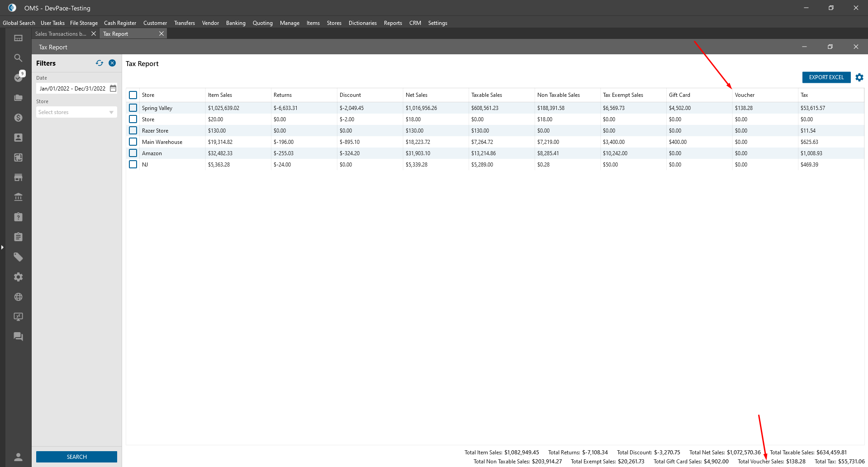868x467 pixels.
Task: Open transfers arrows icon in sidebar
Action: pyautogui.click(x=18, y=157)
